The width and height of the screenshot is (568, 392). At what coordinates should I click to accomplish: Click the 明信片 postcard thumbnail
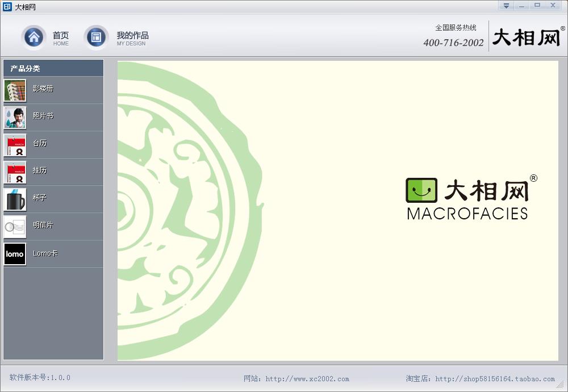(15, 227)
